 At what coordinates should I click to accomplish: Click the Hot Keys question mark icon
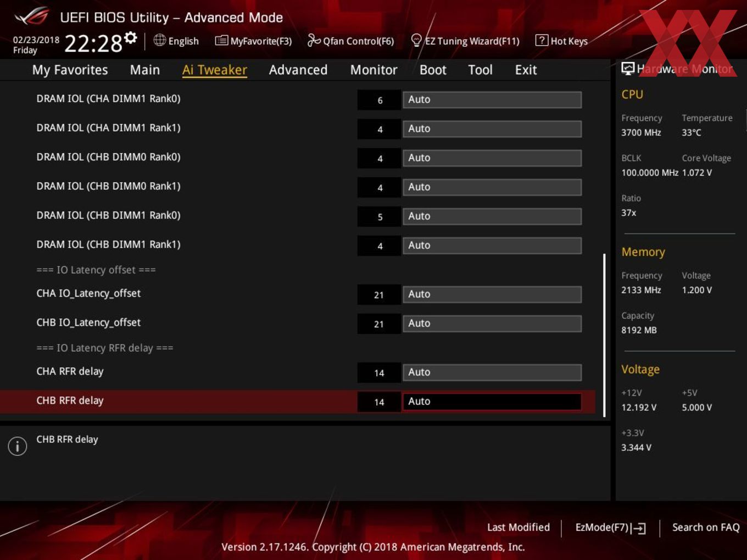pos(542,40)
